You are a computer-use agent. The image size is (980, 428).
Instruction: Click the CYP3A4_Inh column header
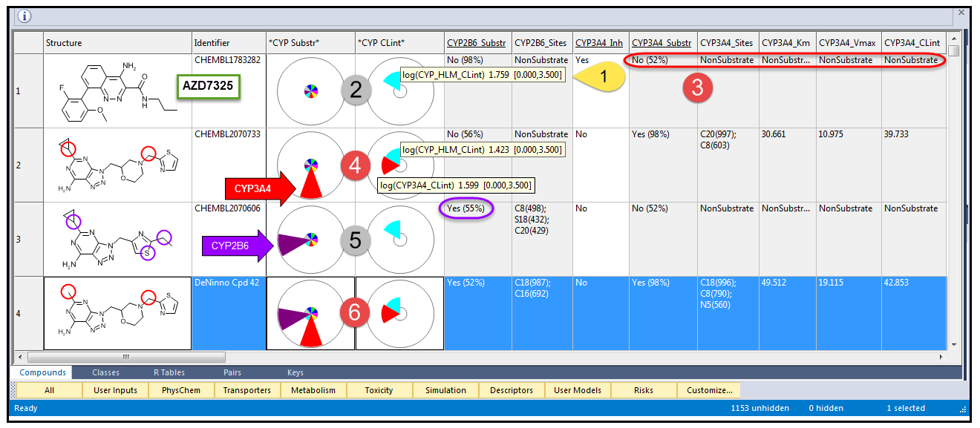(x=601, y=42)
